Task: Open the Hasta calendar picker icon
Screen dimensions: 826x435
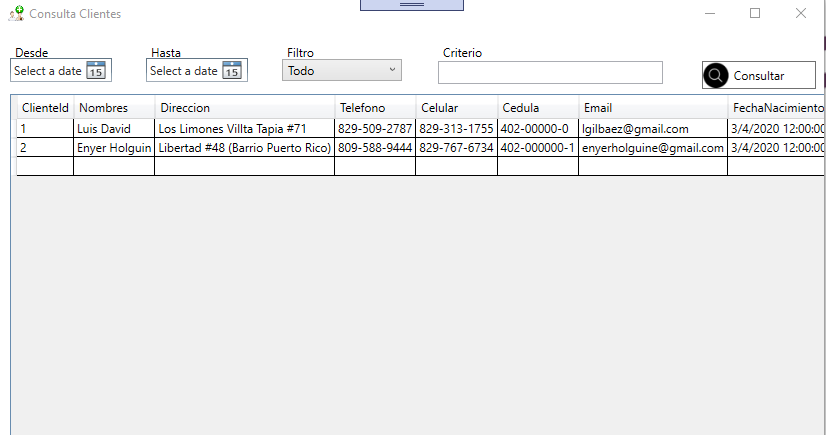Action: (x=232, y=70)
